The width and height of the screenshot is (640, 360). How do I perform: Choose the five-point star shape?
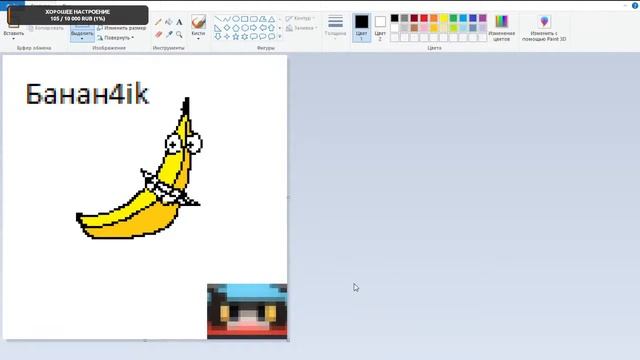[236, 37]
